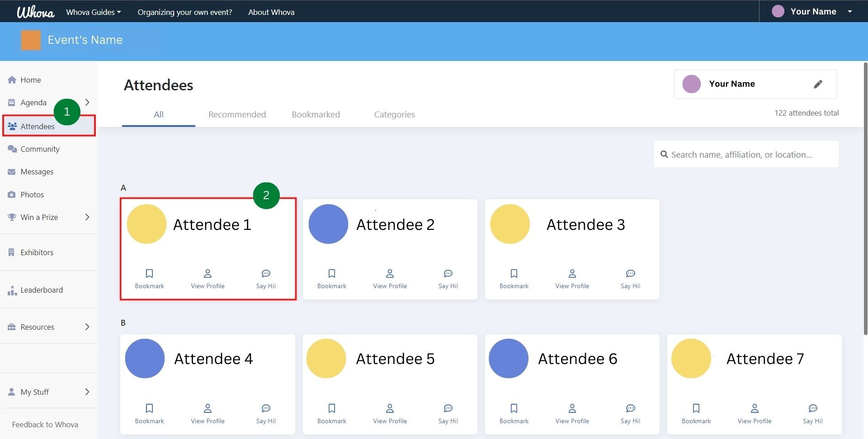This screenshot has height=439, width=868.
Task: Bookmark Attendee 7 from their card
Action: tap(696, 409)
